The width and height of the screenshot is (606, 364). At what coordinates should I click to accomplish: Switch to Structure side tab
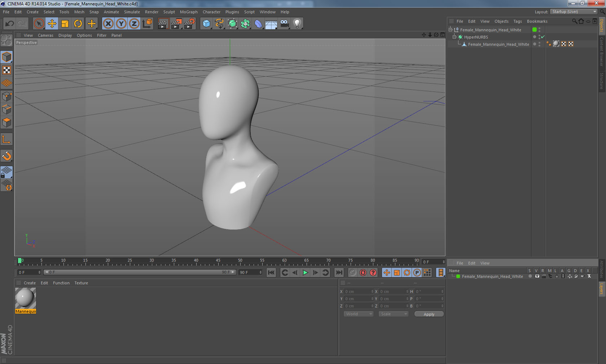pos(602,81)
